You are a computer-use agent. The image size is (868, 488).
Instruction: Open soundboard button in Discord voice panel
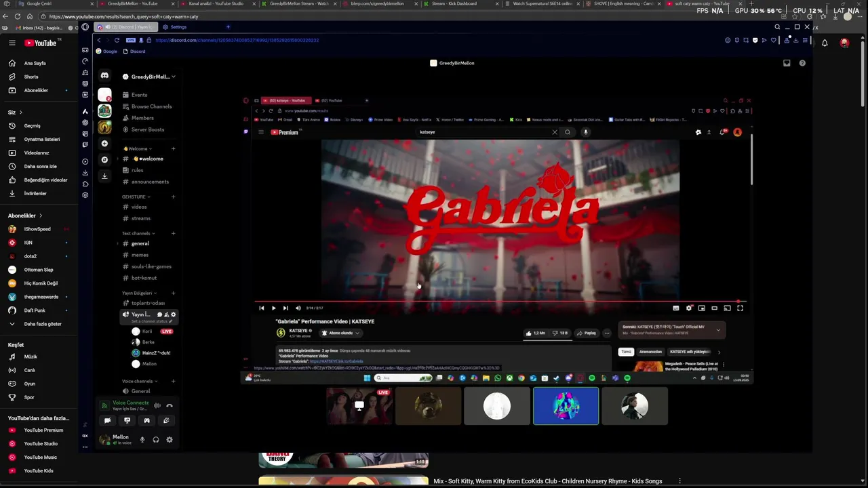click(x=166, y=420)
